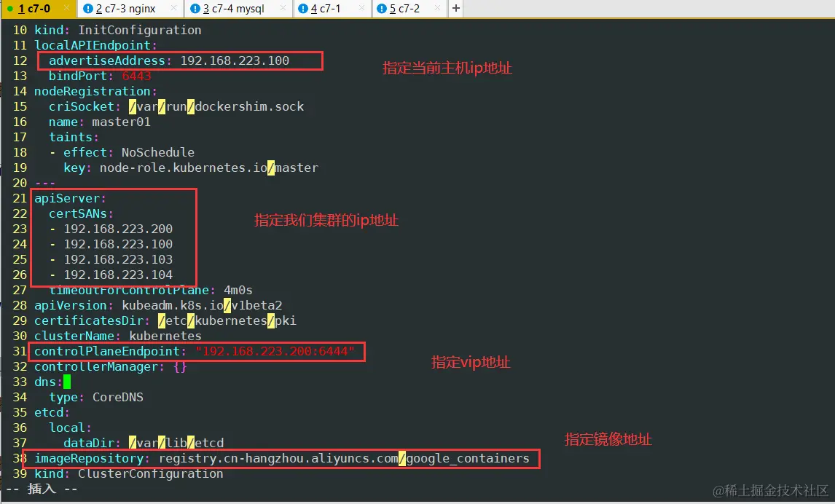835x504 pixels.
Task: Click the certificatesDir /etc/kubernetes/pki line
Action: 165,321
